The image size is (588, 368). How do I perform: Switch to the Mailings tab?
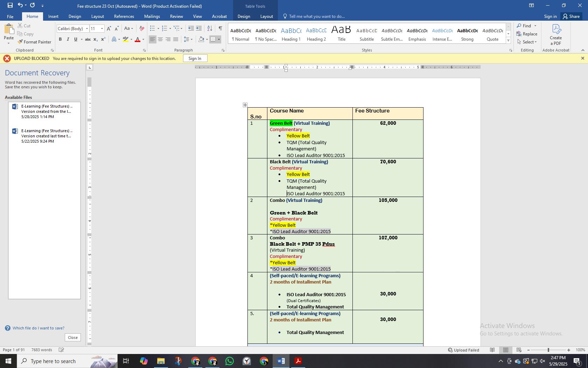pos(152,16)
